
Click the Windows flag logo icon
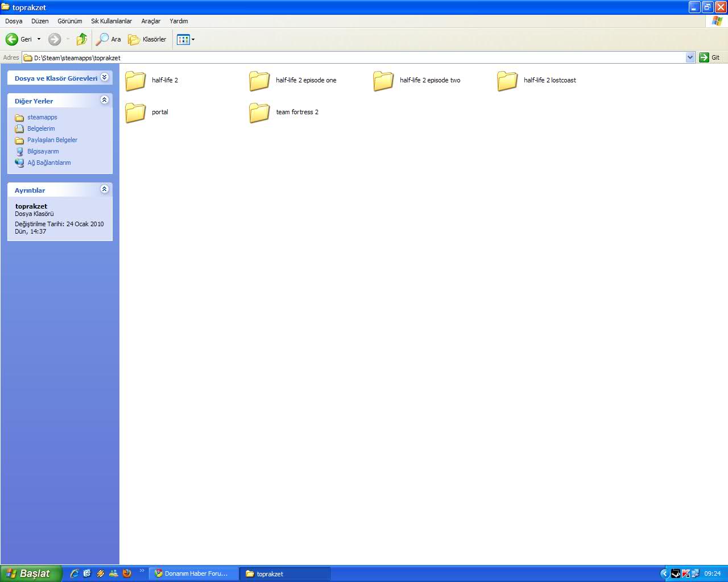pos(717,21)
